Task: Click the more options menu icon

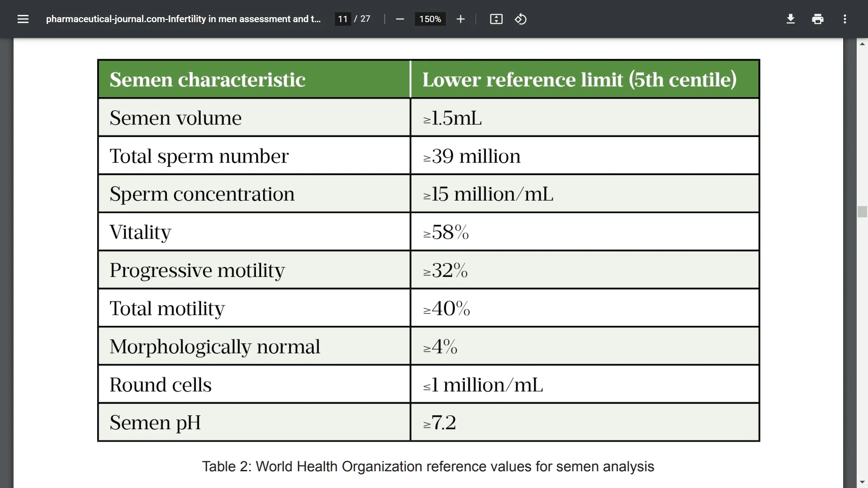Action: [x=845, y=19]
